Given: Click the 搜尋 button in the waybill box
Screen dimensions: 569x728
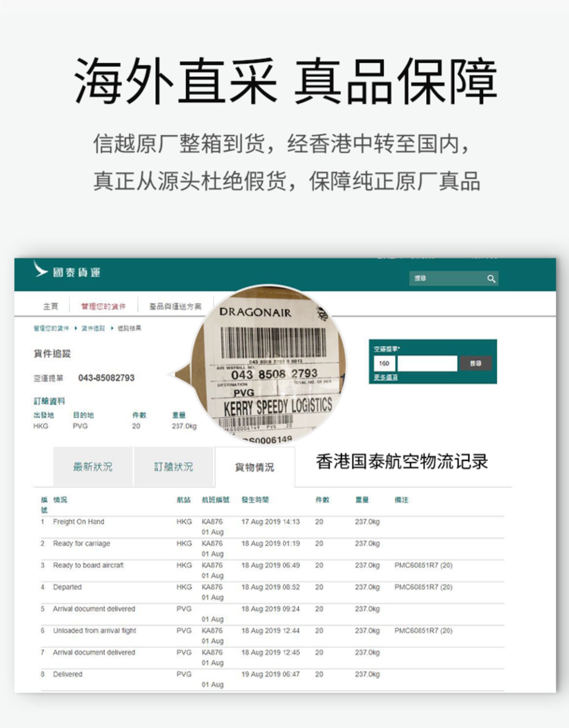Looking at the screenshot, I should click(476, 363).
